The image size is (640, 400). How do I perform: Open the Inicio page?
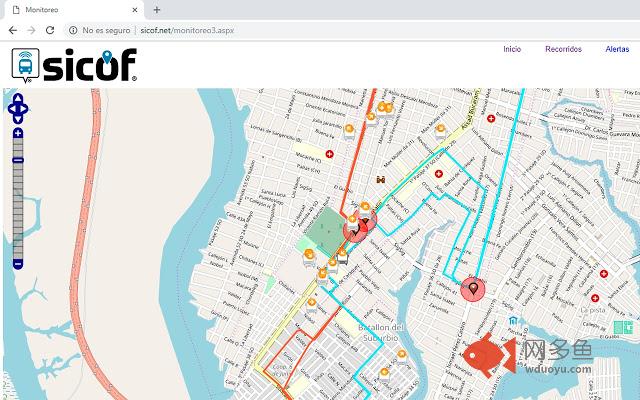[x=512, y=49]
